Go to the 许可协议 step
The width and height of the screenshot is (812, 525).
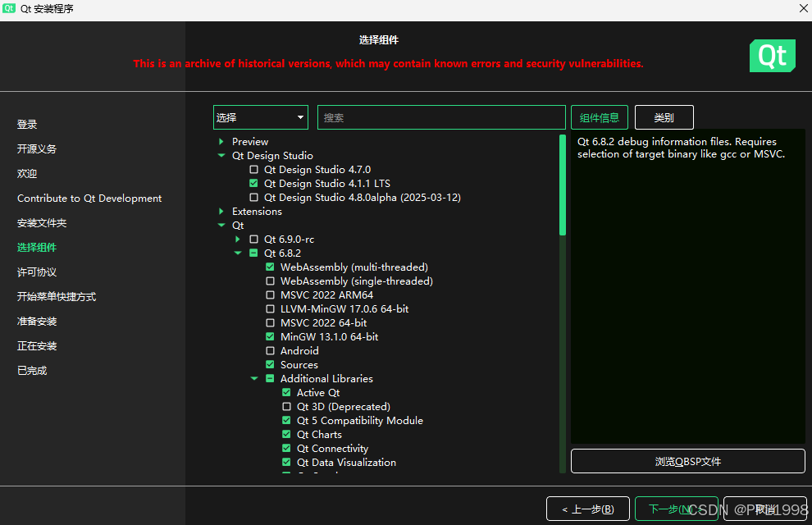tap(37, 272)
